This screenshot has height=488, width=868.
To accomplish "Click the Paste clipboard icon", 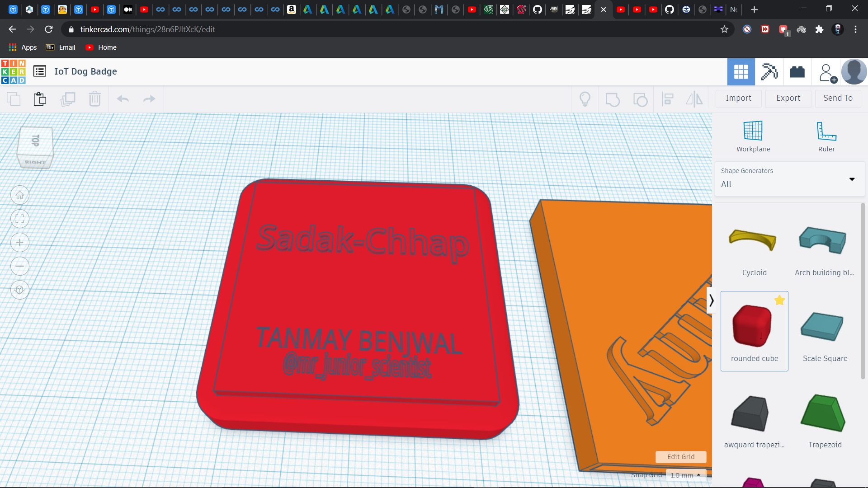I will pos(40,99).
